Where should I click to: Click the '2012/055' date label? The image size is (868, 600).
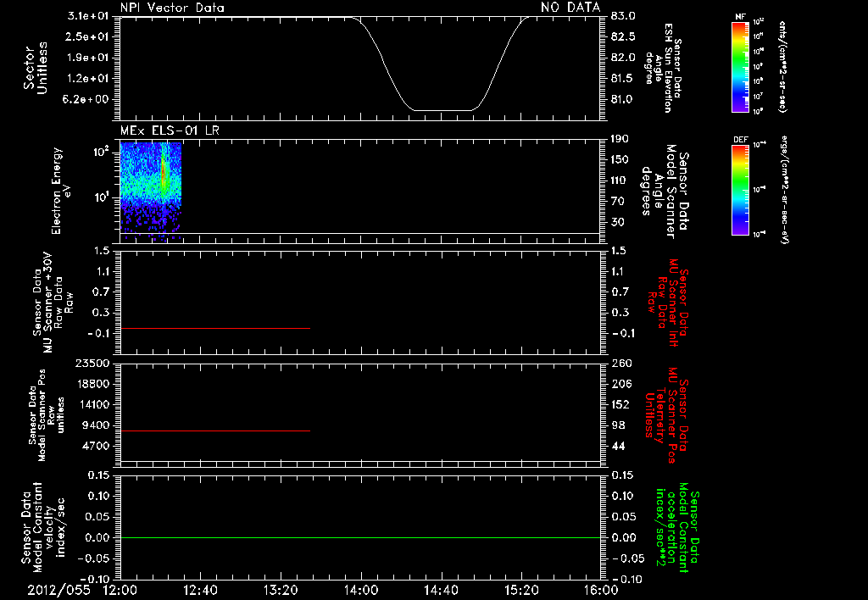pyautogui.click(x=58, y=590)
